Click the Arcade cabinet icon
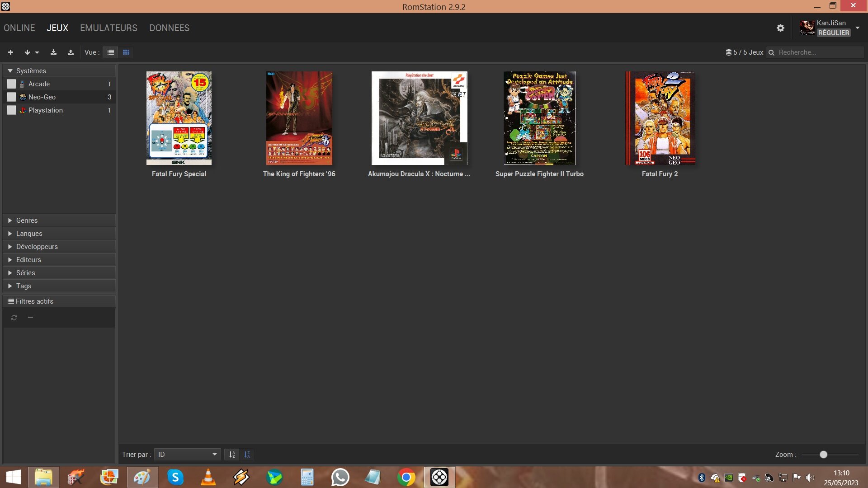This screenshot has width=868, height=488. [x=22, y=84]
